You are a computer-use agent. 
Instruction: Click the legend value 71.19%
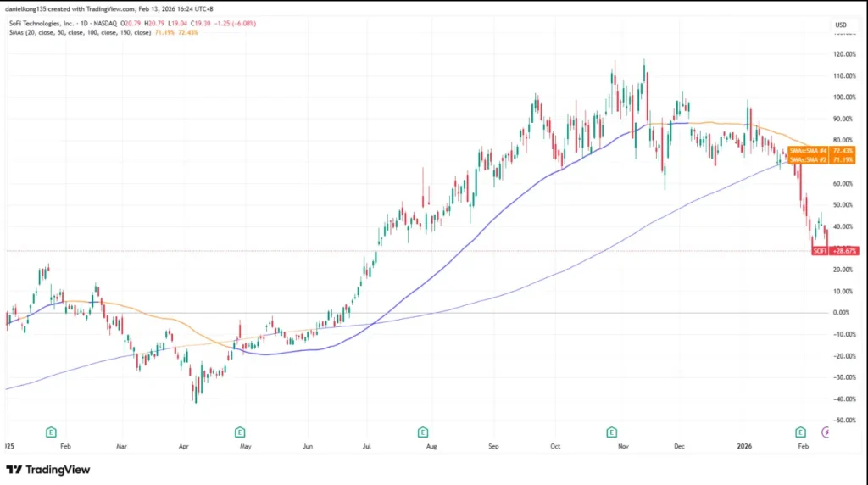point(164,33)
